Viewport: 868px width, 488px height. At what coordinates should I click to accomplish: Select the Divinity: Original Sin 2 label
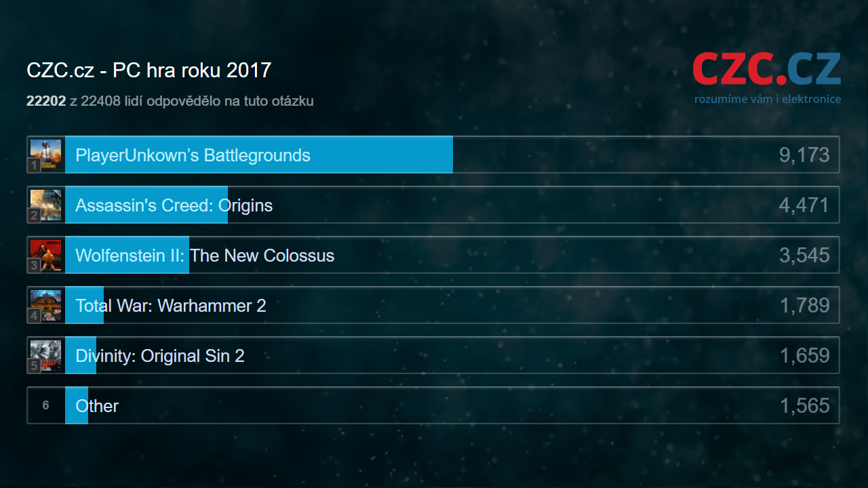click(x=160, y=356)
